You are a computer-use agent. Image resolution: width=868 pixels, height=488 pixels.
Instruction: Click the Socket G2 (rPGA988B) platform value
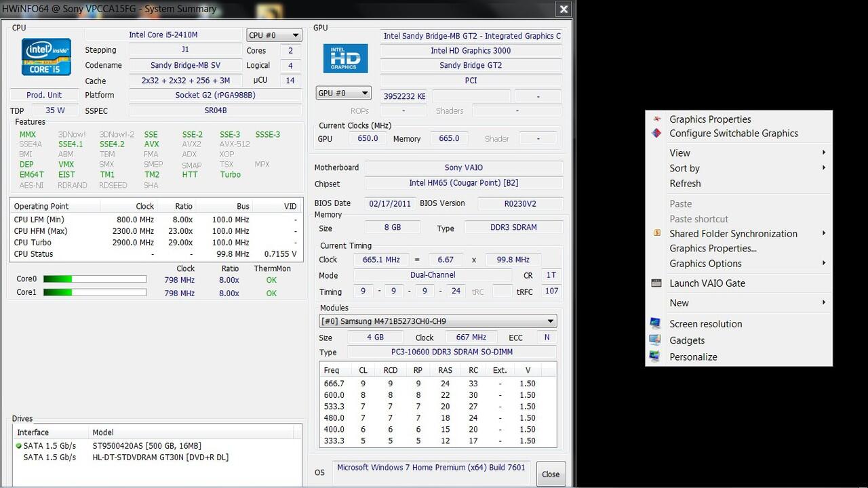216,95
